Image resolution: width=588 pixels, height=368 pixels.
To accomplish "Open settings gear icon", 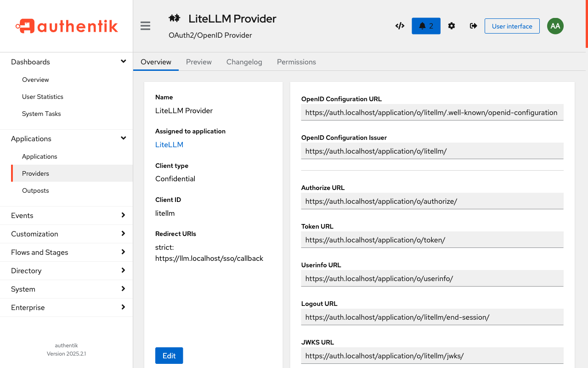I will [452, 26].
